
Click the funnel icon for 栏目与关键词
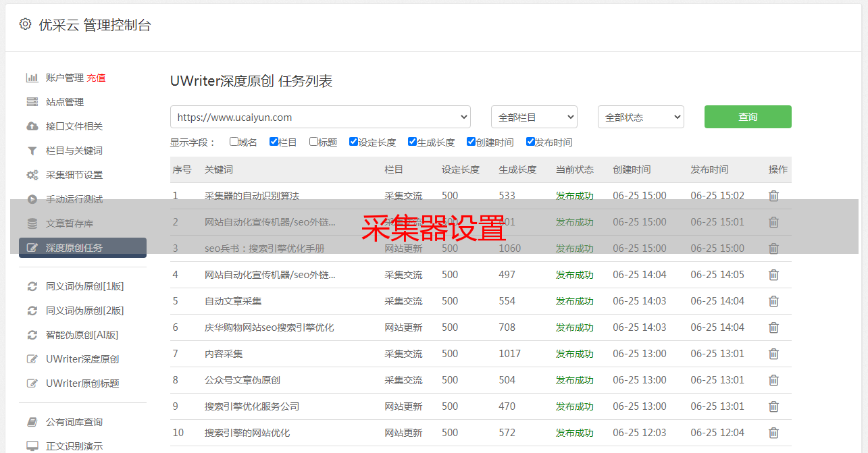(x=32, y=151)
